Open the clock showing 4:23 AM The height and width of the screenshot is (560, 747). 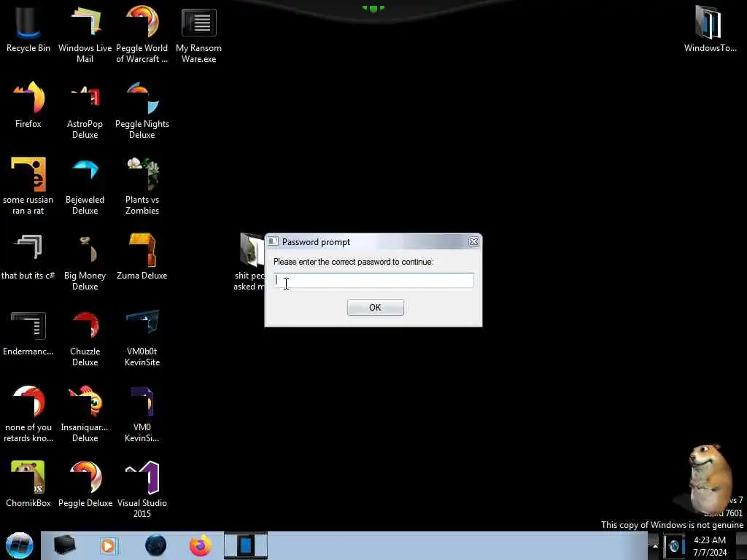(x=710, y=546)
